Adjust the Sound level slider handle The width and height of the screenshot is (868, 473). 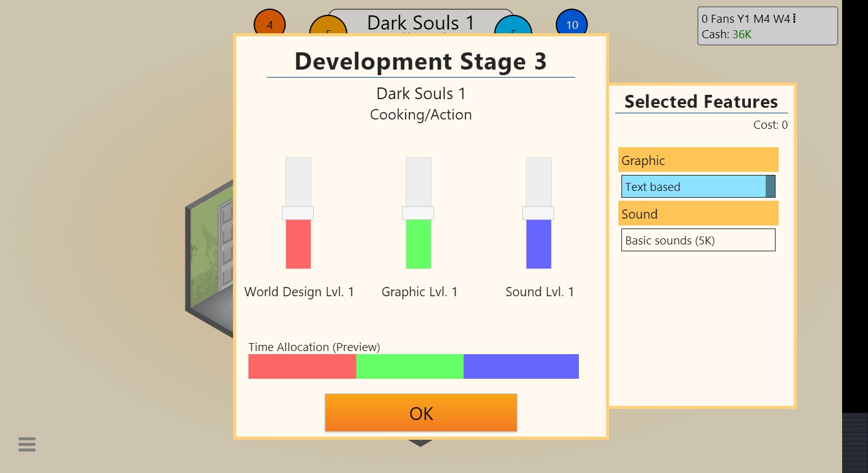click(538, 213)
